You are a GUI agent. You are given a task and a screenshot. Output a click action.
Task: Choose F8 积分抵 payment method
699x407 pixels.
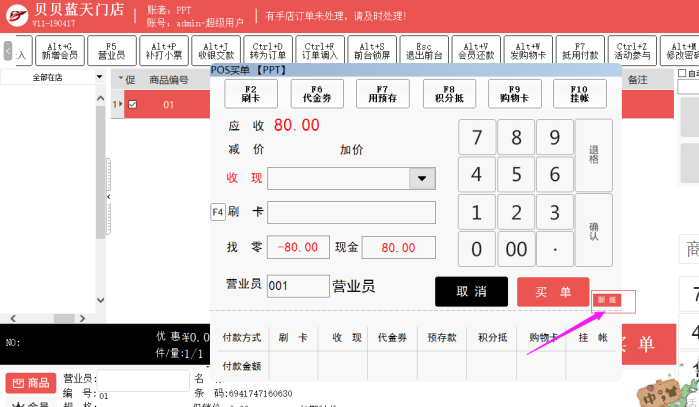coord(449,94)
